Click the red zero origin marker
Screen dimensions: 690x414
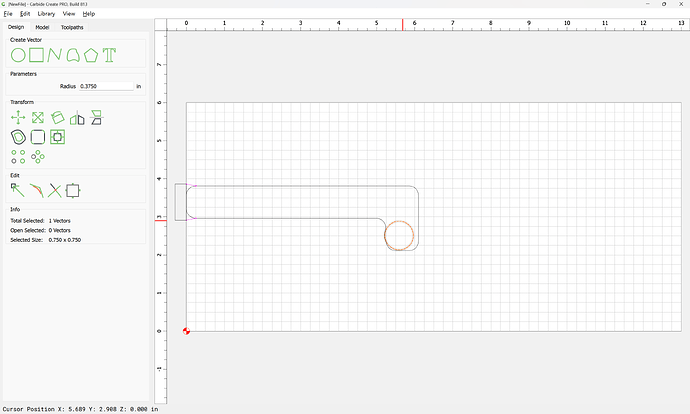tap(186, 331)
